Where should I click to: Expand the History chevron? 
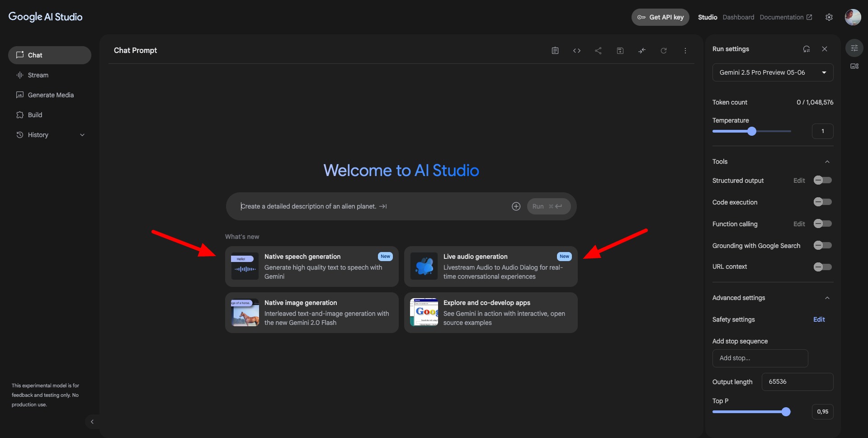(x=82, y=135)
